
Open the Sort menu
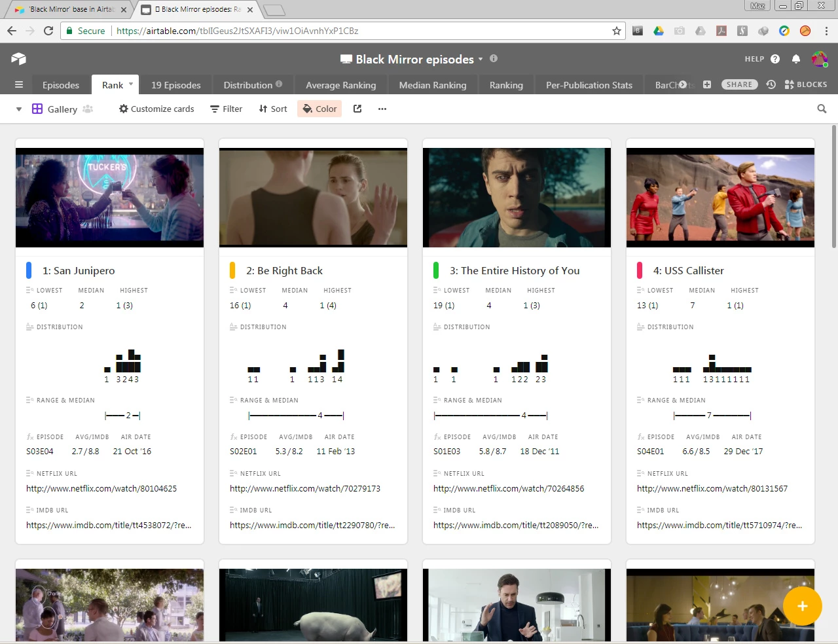[x=273, y=109]
